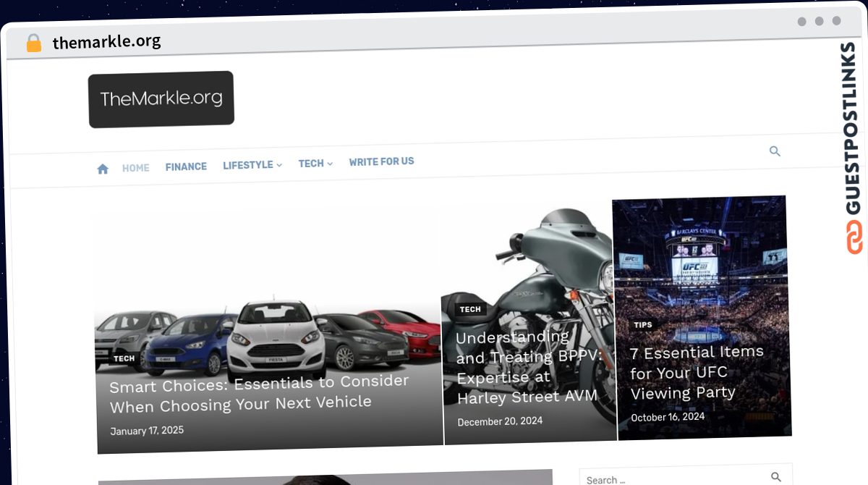The width and height of the screenshot is (868, 485).
Task: Open the Tech menu item
Action: pos(311,164)
